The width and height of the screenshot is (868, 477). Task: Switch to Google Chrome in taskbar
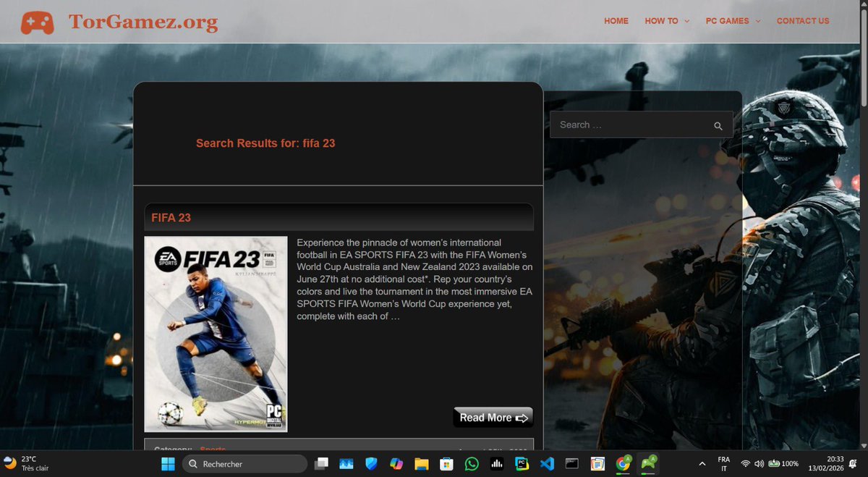(623, 464)
